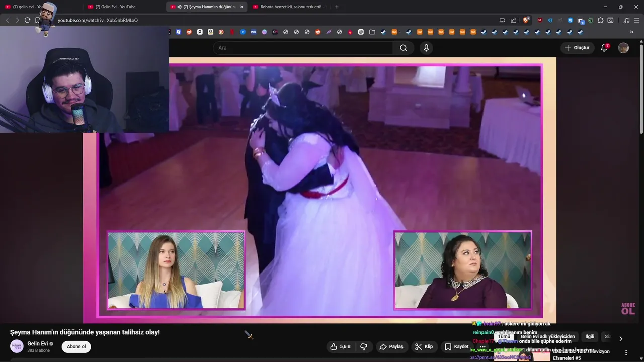Viewport: 644px width, 362px height.
Task: Dislike the video with thumbs down
Action: (364, 346)
